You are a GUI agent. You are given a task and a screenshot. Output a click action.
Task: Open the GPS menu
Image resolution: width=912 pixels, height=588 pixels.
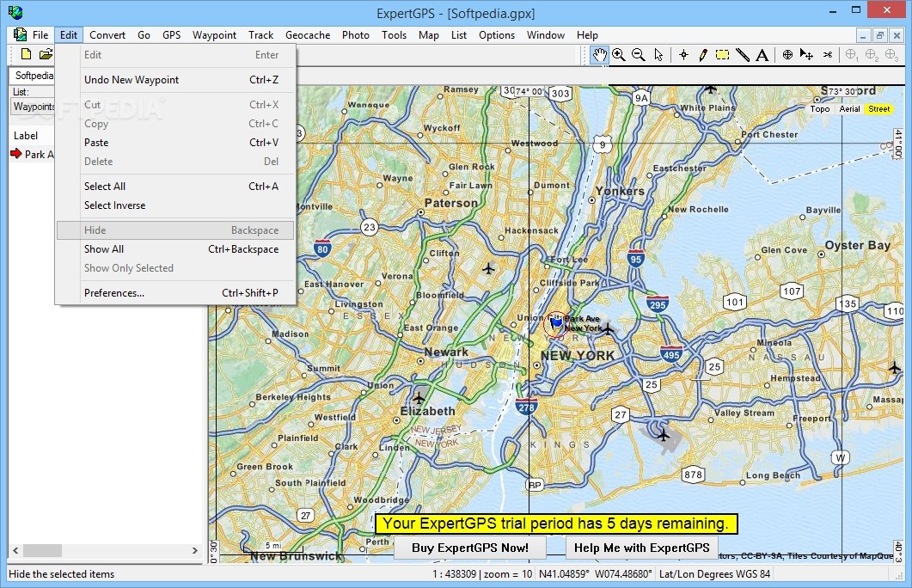pyautogui.click(x=172, y=35)
